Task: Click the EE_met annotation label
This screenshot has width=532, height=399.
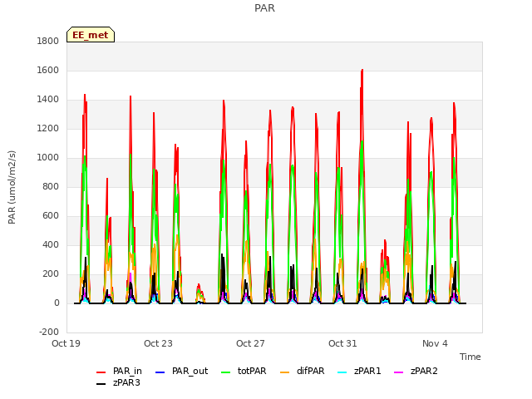Action: click(x=91, y=35)
